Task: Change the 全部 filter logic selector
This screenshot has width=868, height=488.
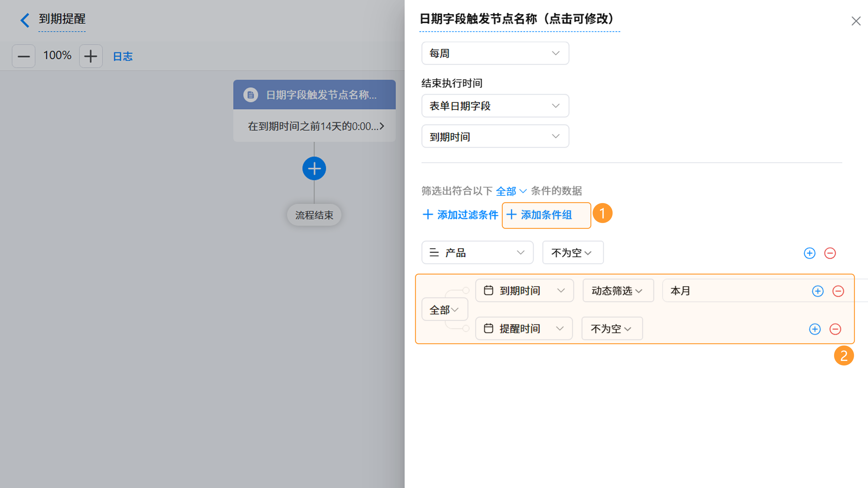Action: click(x=511, y=191)
